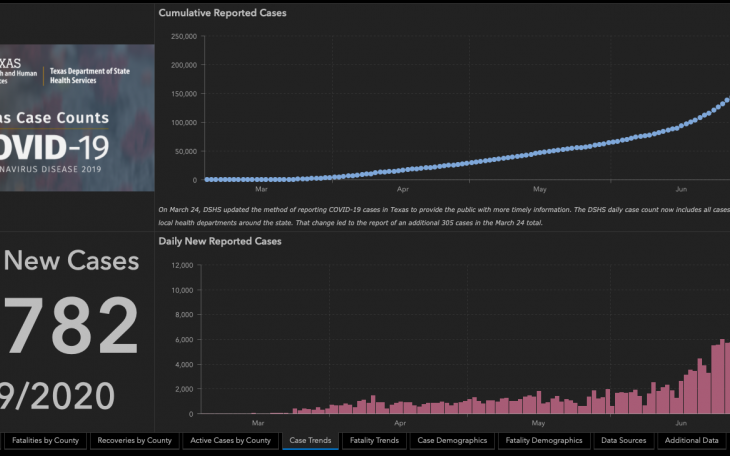Select the Active Cases by County tab
This screenshot has width=730, height=456.
point(230,440)
